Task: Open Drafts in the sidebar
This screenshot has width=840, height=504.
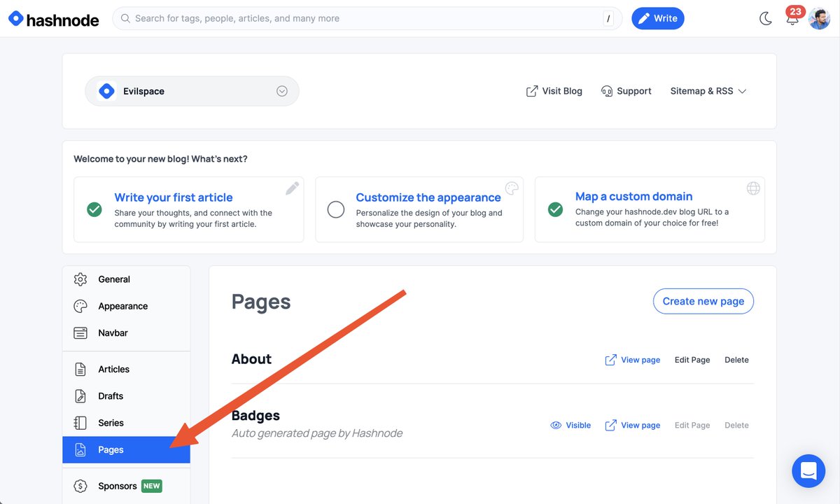Action: coord(126,395)
